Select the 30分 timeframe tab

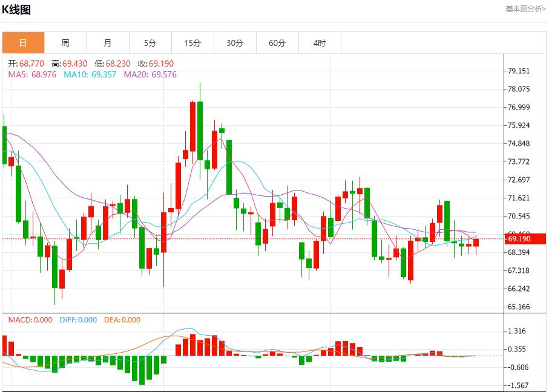click(x=235, y=43)
